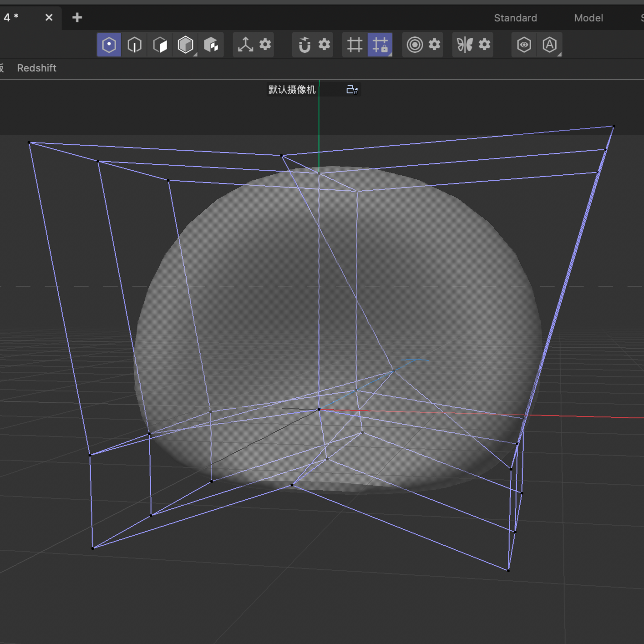Switch to Polygons mode icon

coord(160,45)
